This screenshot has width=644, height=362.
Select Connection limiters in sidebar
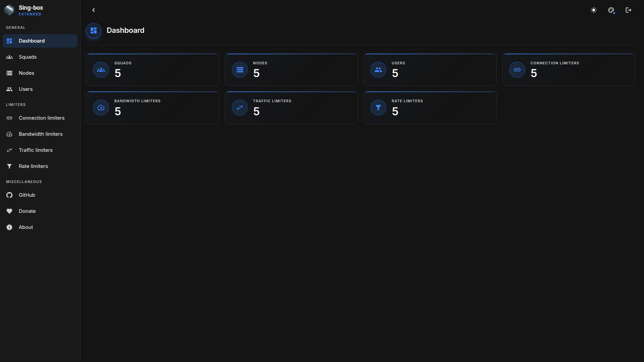pos(40,118)
